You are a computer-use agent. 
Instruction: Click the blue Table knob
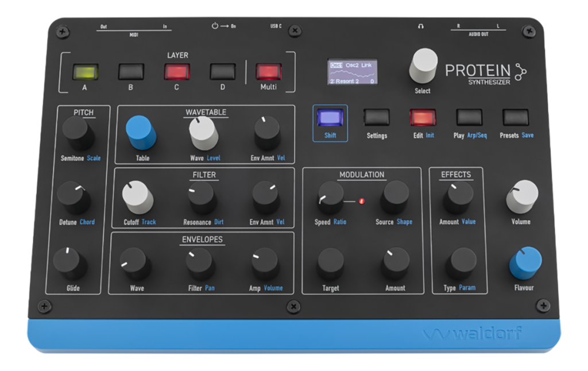point(141,132)
